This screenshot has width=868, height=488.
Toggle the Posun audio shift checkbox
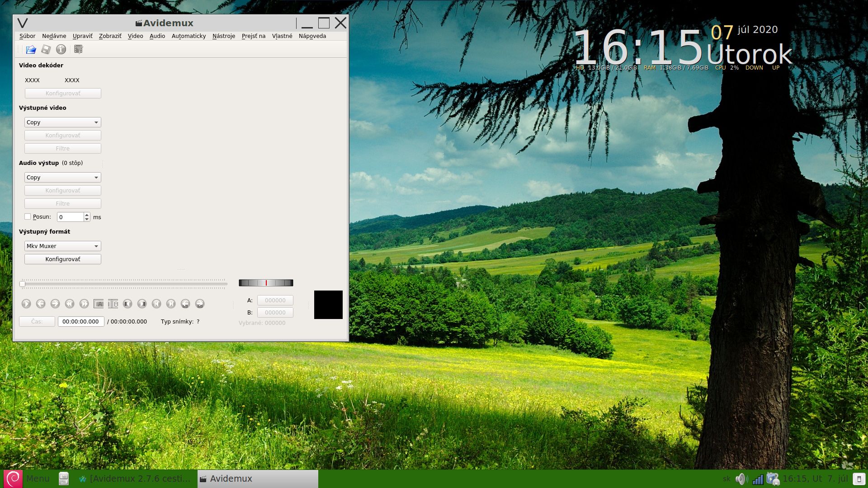(x=28, y=217)
